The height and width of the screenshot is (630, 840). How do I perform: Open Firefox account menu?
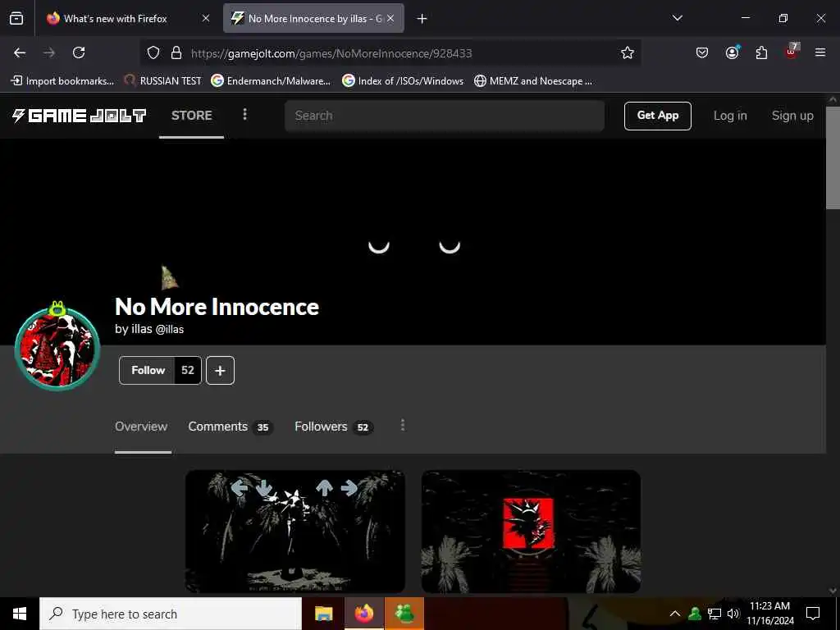tap(732, 52)
